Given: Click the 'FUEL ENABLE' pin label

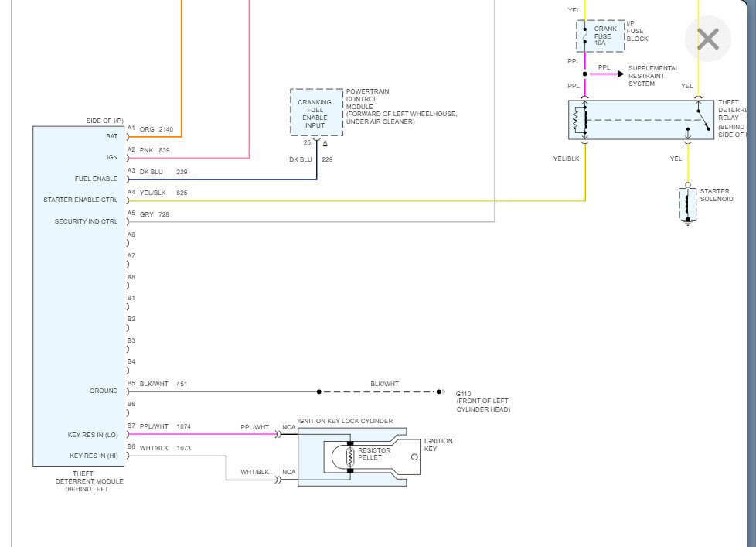Looking at the screenshot, I should point(96,179).
